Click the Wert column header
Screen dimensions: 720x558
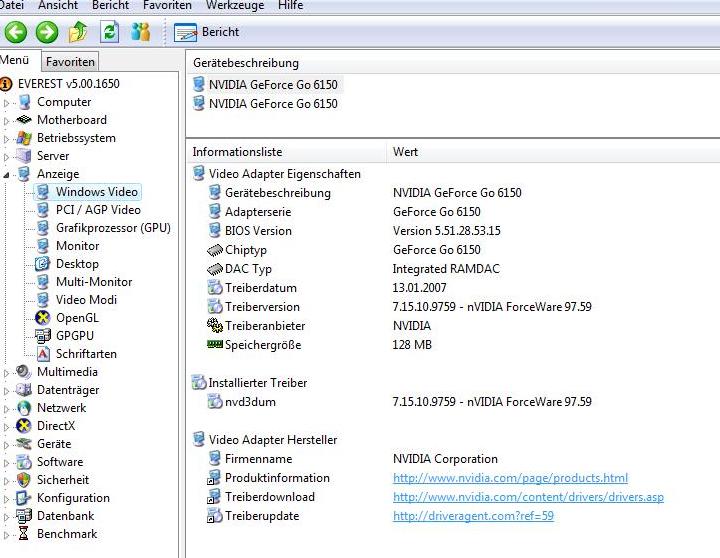(x=554, y=152)
